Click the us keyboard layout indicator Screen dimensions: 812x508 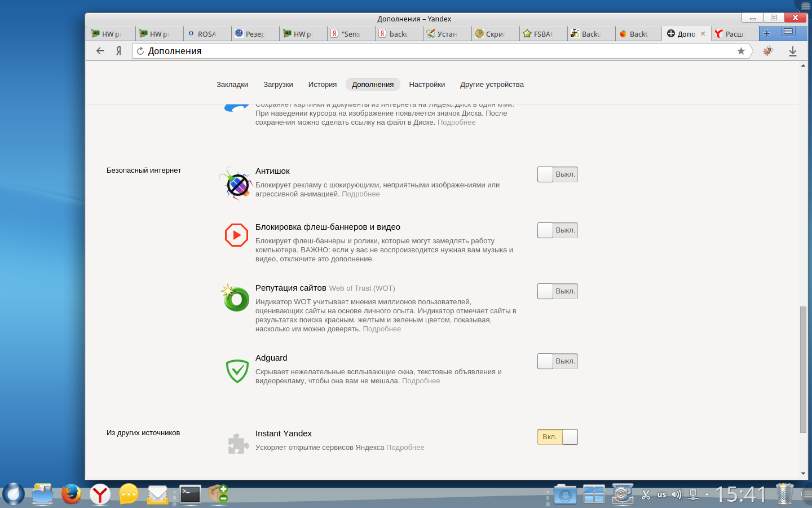pyautogui.click(x=662, y=495)
